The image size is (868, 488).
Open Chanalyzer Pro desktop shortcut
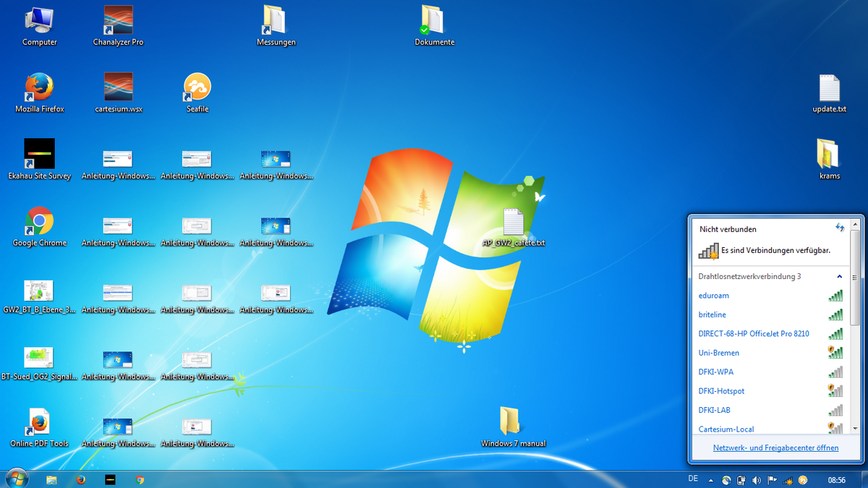[118, 22]
